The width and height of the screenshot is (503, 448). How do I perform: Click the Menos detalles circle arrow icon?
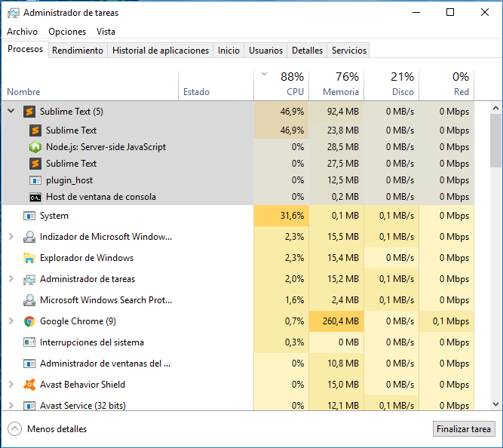tap(14, 429)
